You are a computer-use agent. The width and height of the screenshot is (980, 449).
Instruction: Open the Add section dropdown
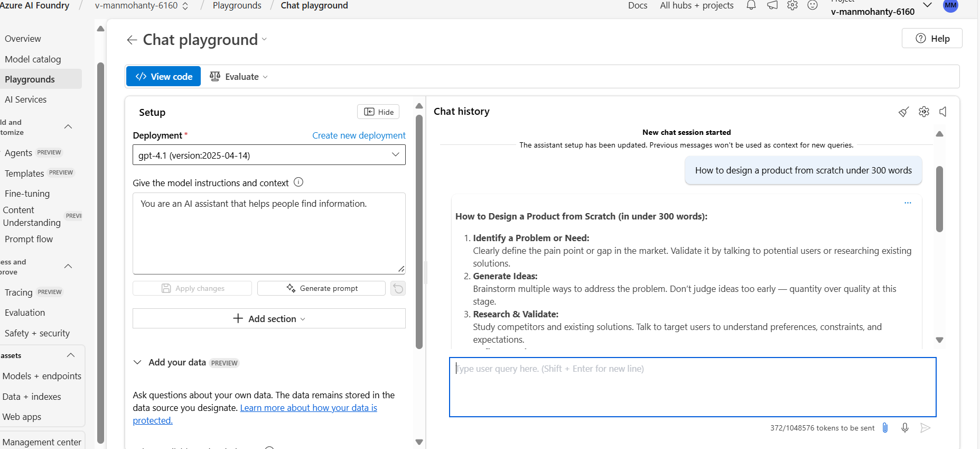click(269, 319)
